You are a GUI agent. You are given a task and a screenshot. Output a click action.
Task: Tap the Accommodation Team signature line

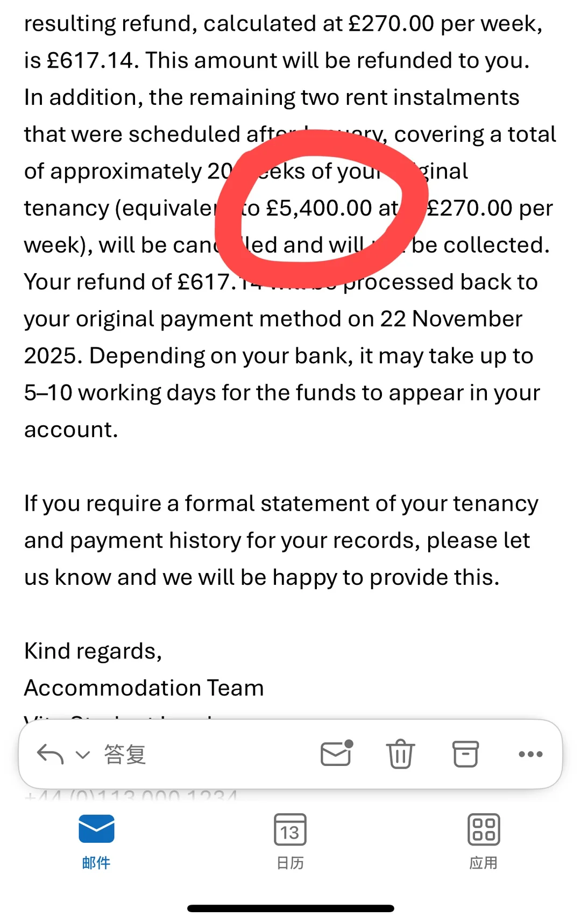(x=144, y=688)
